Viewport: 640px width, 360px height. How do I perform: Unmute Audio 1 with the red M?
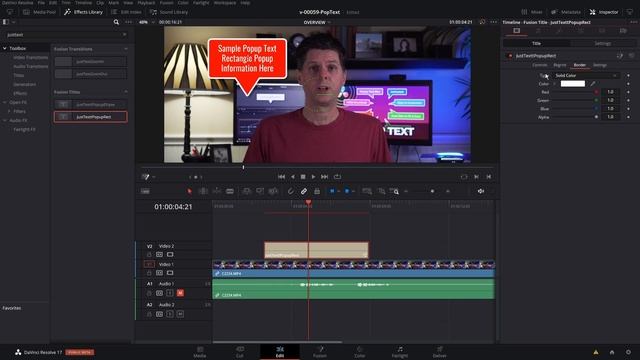180,293
